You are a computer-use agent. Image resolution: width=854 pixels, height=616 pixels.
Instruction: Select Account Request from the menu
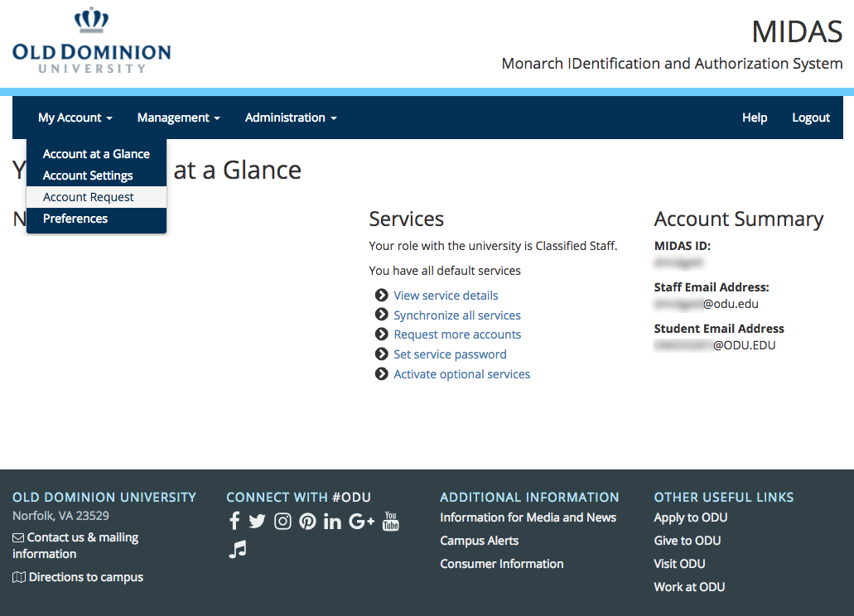pos(89,197)
